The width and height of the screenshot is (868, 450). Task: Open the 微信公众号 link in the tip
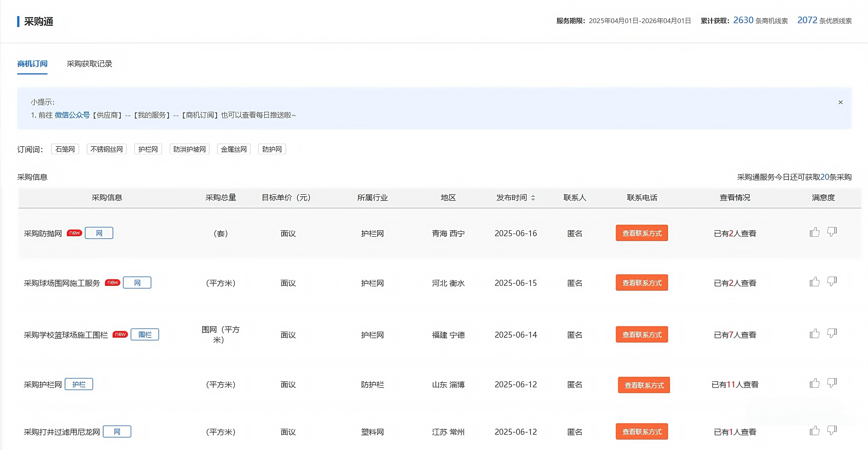pyautogui.click(x=72, y=115)
